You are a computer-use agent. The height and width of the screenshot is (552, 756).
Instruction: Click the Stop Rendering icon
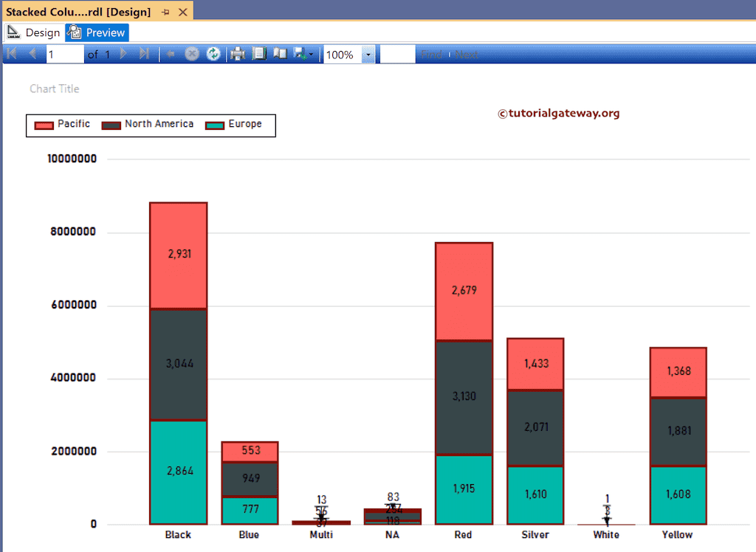pos(192,54)
